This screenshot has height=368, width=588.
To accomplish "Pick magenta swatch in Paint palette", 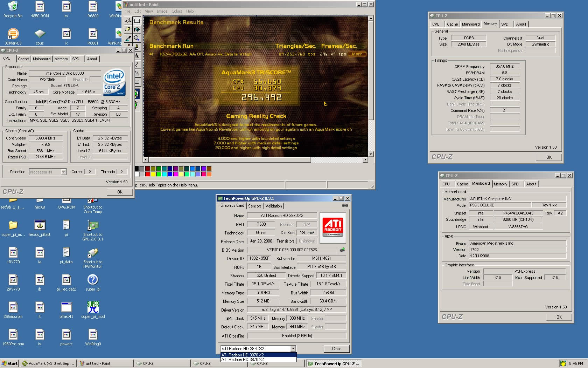I will click(x=176, y=174).
